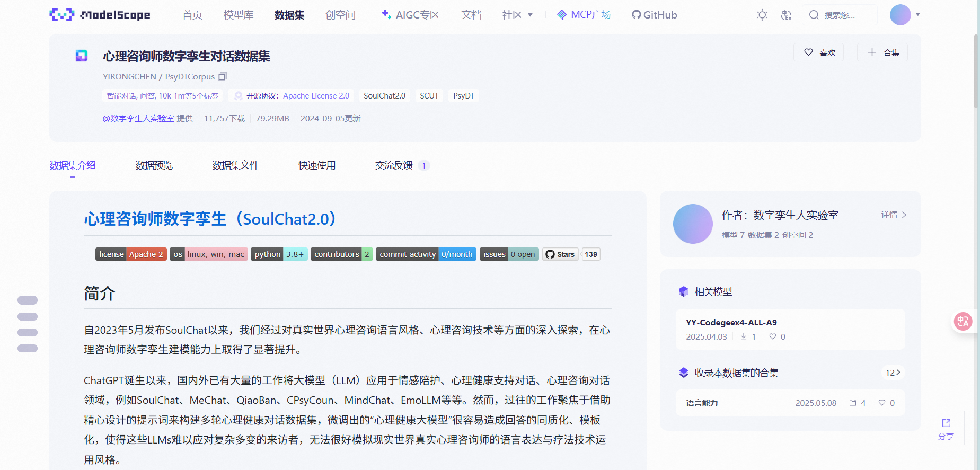Click the heart icon on 语言能力 row
The width and height of the screenshot is (980, 470).
882,403
